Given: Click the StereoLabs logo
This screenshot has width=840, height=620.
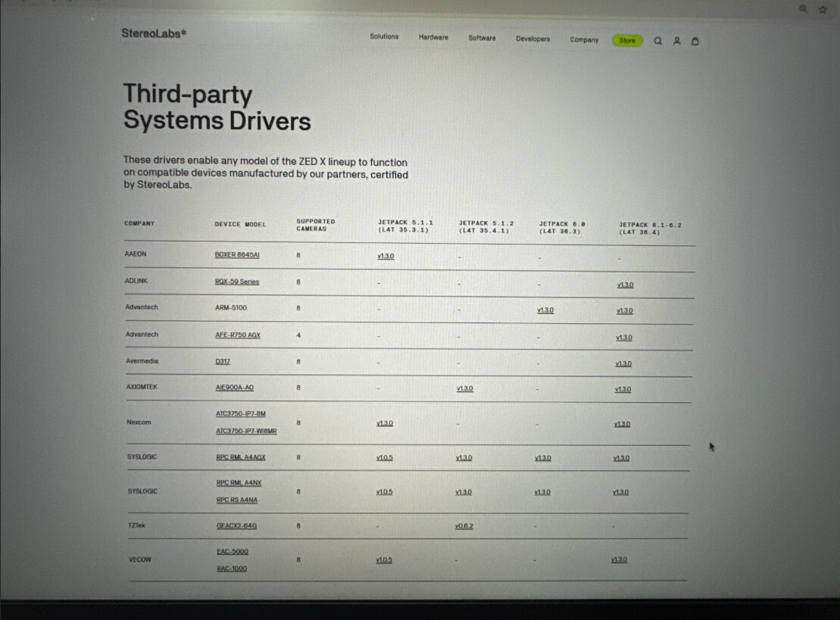Looking at the screenshot, I should (154, 33).
